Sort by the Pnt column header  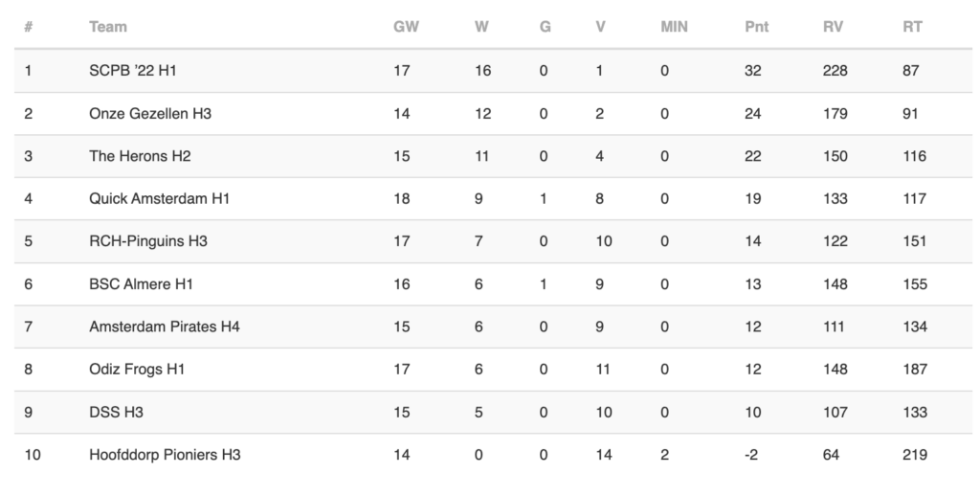click(756, 27)
